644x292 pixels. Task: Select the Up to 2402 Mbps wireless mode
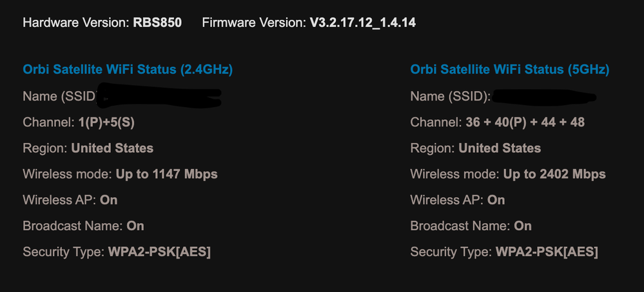[x=554, y=174]
